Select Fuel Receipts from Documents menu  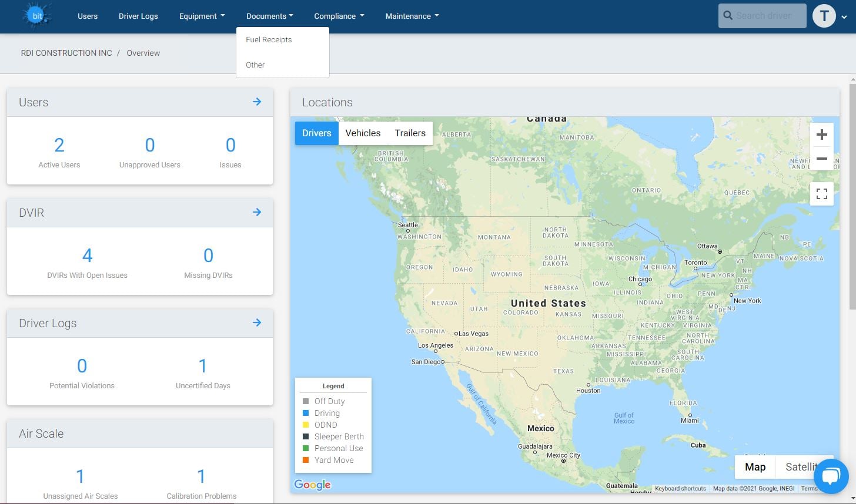click(x=269, y=40)
